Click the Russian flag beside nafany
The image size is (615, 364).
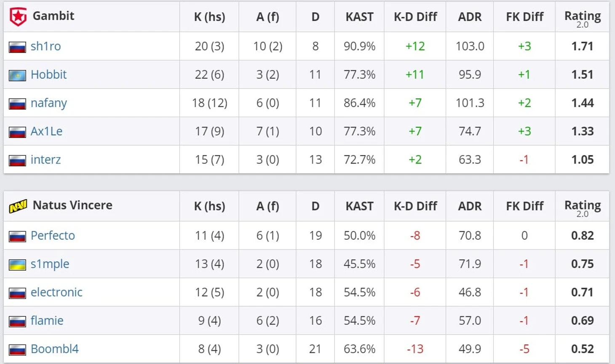coord(17,104)
